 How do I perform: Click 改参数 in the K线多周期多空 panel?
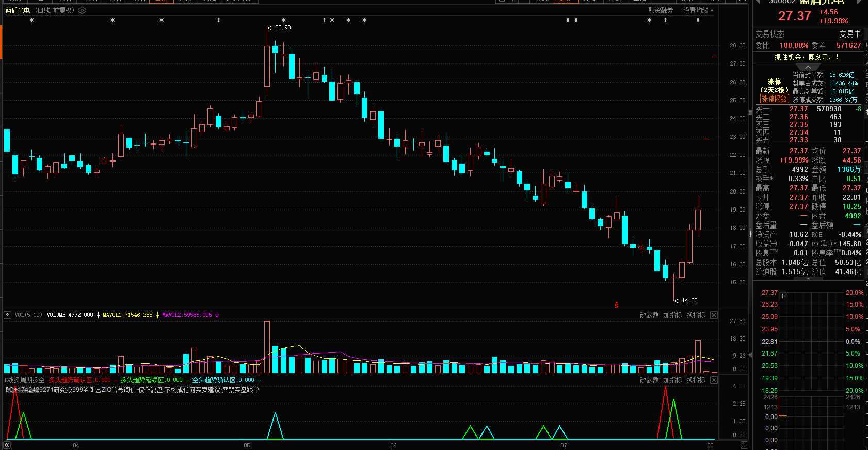649,380
